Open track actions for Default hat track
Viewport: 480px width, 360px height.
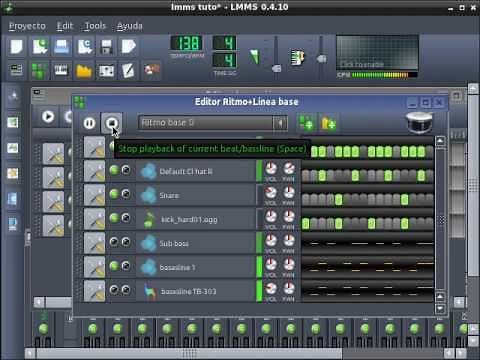94,171
